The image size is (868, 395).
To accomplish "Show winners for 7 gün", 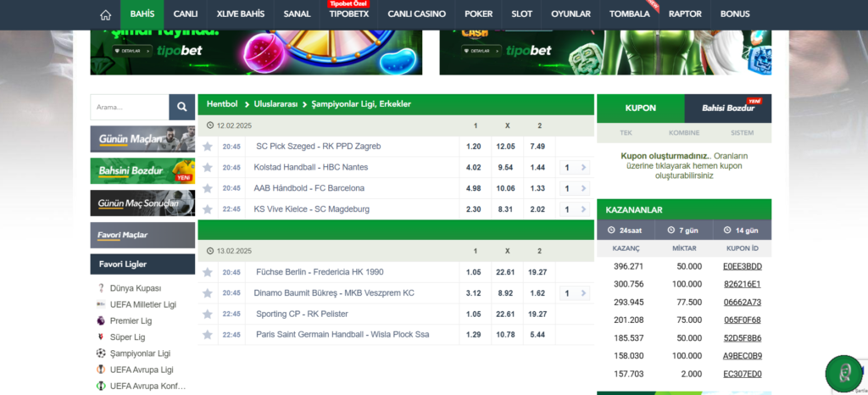I will (x=684, y=231).
